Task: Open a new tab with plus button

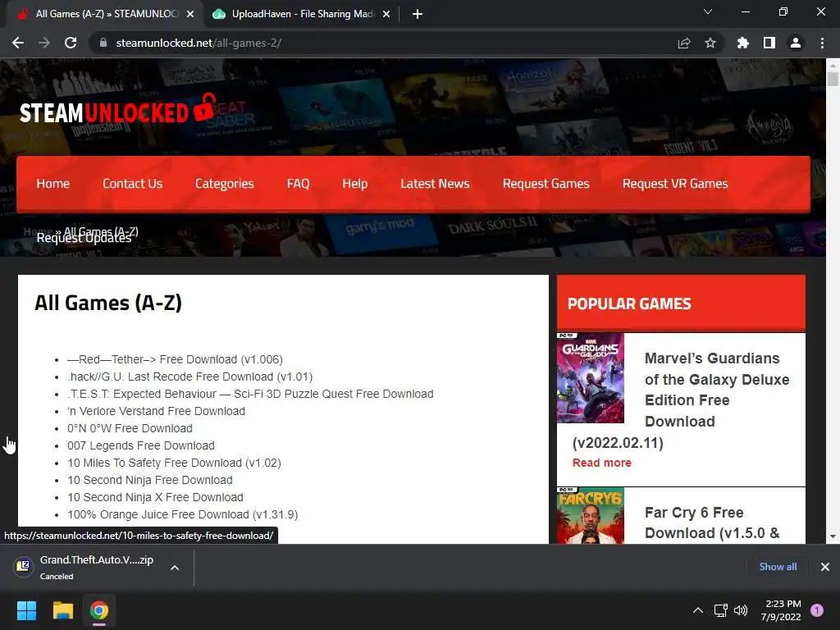Action: point(418,14)
